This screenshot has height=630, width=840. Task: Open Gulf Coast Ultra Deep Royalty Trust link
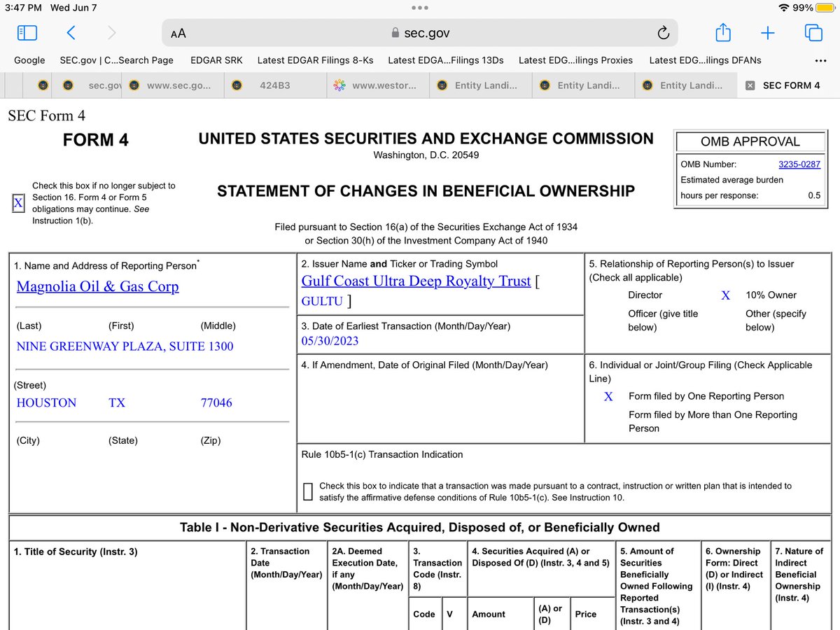coord(416,281)
